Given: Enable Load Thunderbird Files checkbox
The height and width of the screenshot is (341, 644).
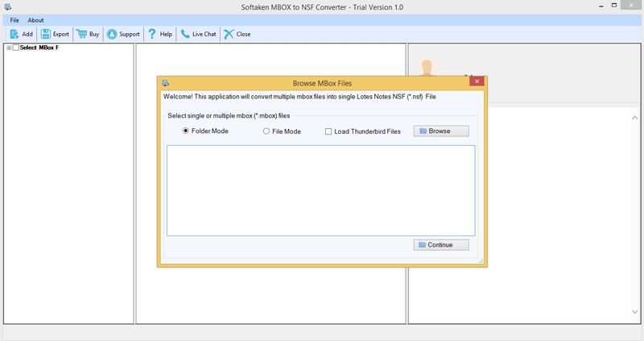Looking at the screenshot, I should 328,131.
